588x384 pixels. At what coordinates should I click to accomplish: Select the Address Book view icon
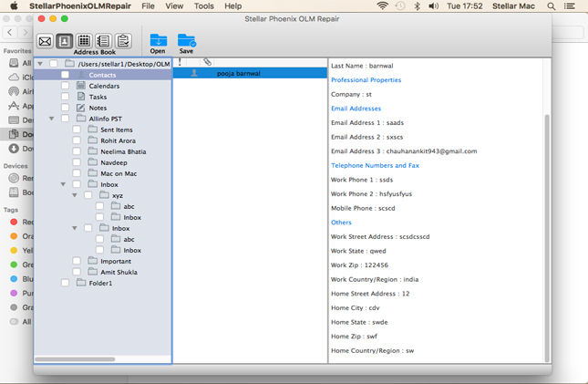pyautogui.click(x=64, y=41)
